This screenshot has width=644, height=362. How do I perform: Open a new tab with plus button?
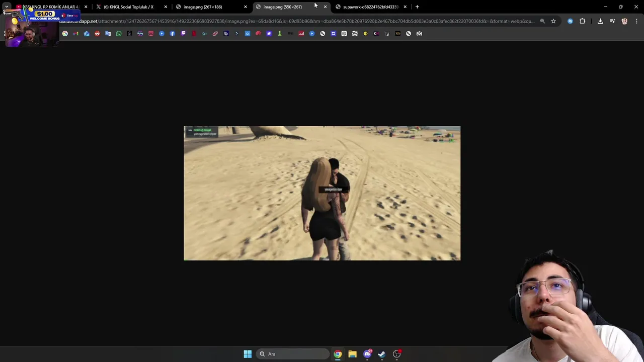point(417,7)
